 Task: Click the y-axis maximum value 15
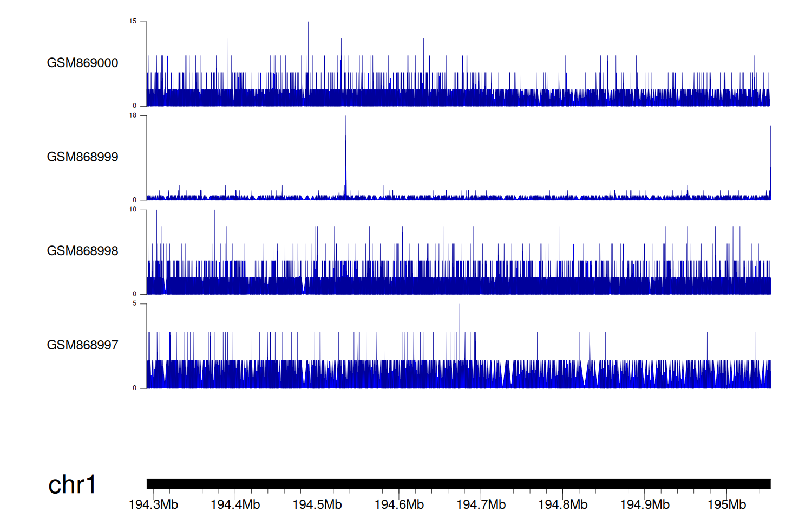133,22
